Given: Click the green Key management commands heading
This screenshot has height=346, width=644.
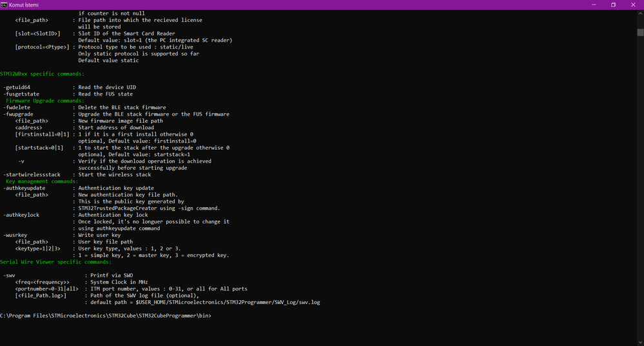Looking at the screenshot, I should pyautogui.click(x=42, y=181).
